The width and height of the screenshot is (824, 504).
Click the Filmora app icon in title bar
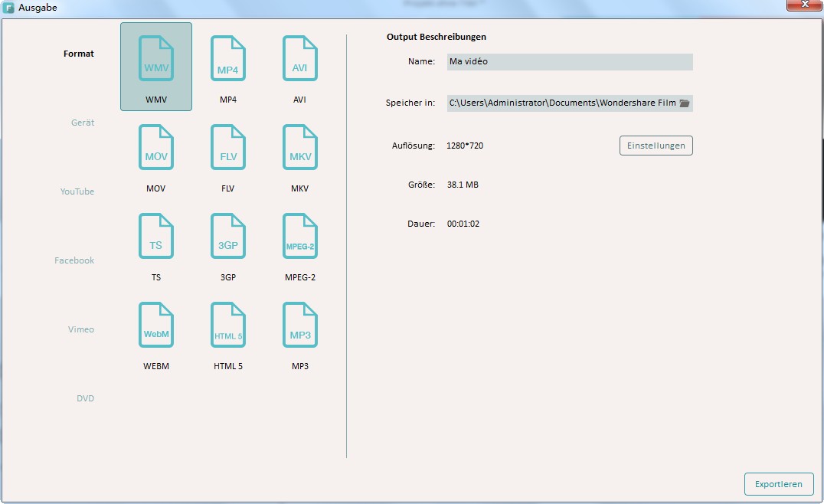click(x=8, y=8)
